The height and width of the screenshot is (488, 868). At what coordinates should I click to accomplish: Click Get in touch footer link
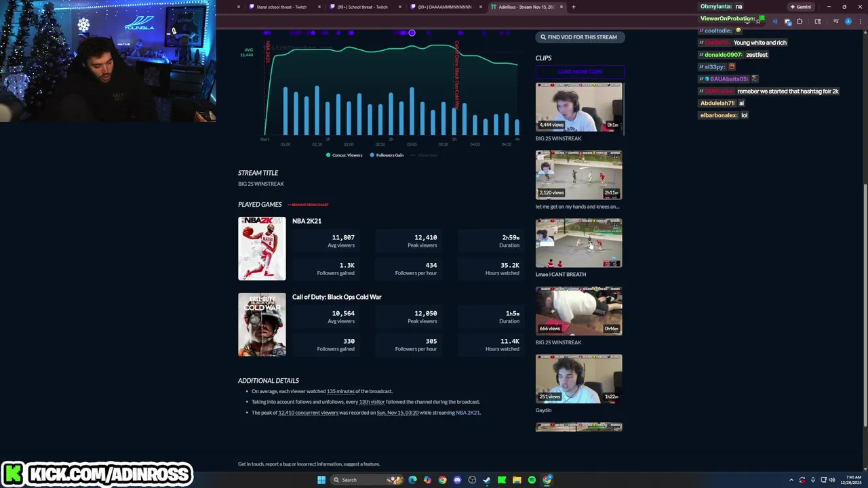tap(250, 464)
